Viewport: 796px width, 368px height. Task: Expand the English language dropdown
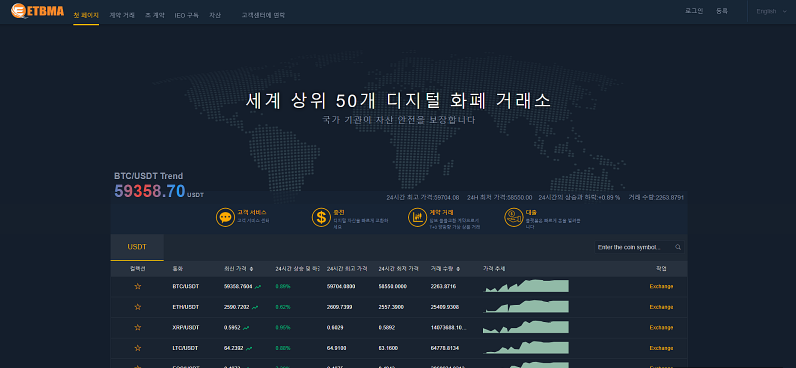click(x=771, y=11)
